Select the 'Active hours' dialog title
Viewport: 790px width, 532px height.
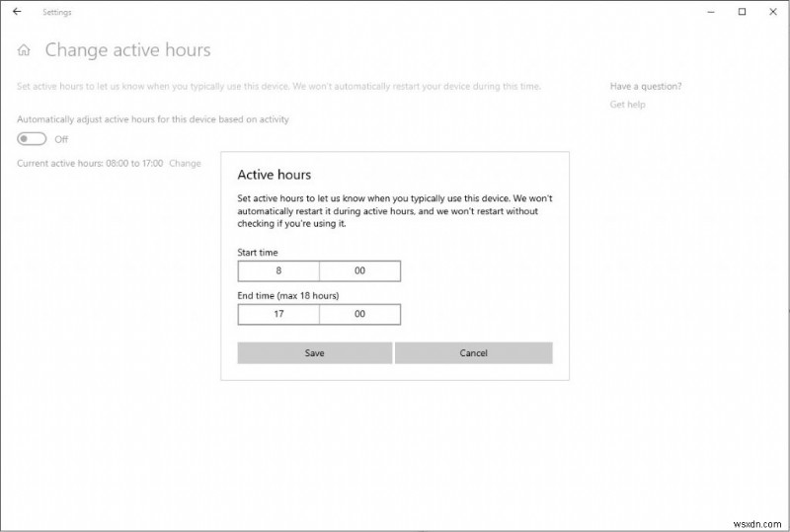tap(275, 175)
